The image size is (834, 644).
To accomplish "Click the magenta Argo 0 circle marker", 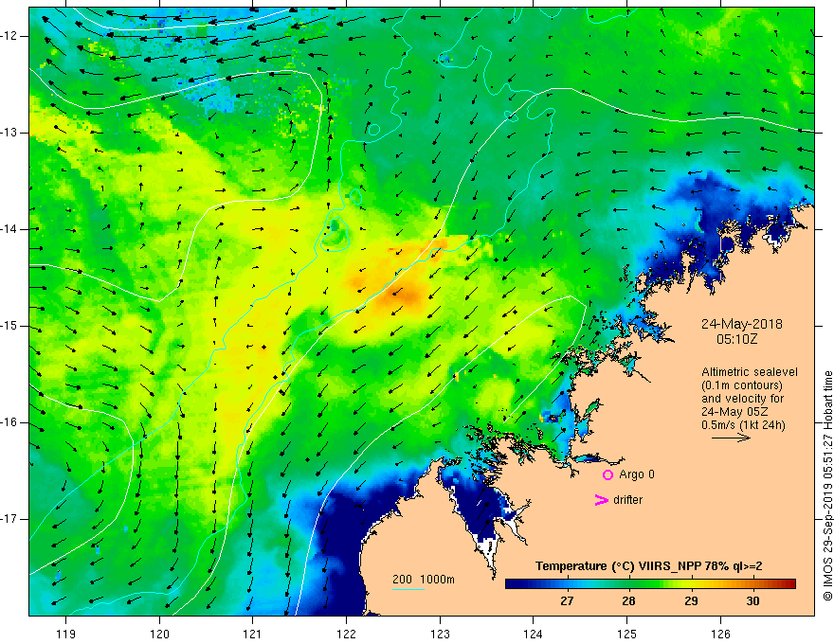I will coord(607,474).
